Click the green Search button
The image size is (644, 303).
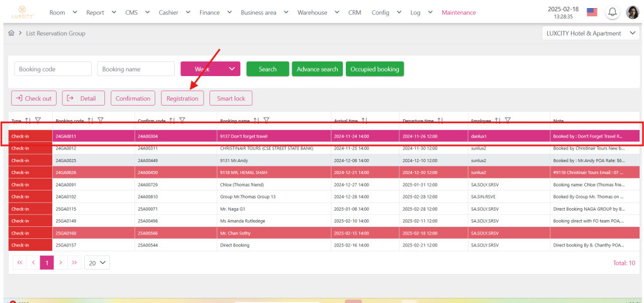tap(267, 69)
